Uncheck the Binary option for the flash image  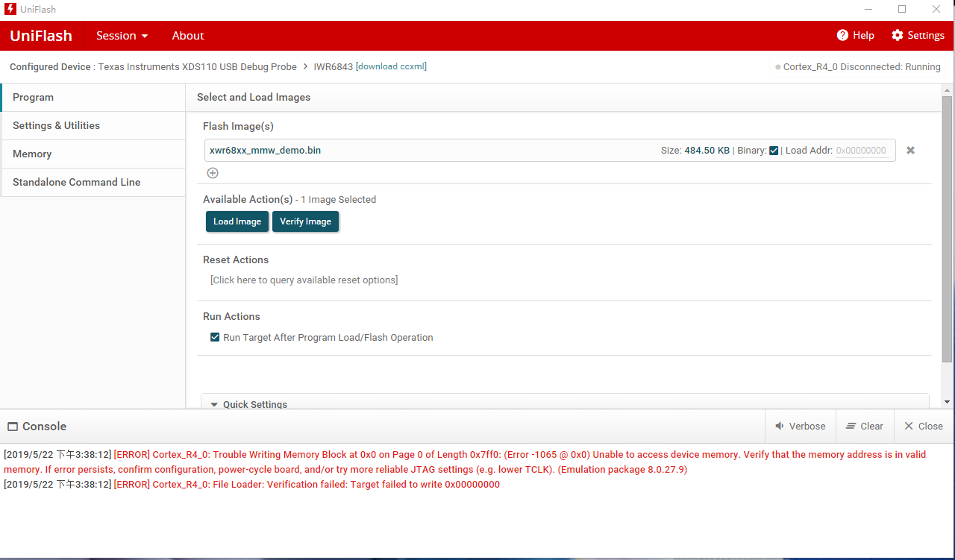point(774,150)
